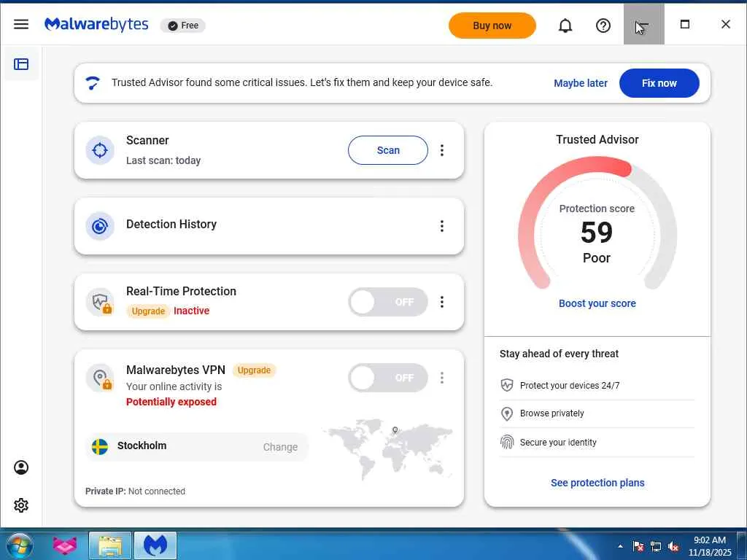The image size is (747, 560).
Task: Click the Malwarebytes logo
Action: coord(96,24)
